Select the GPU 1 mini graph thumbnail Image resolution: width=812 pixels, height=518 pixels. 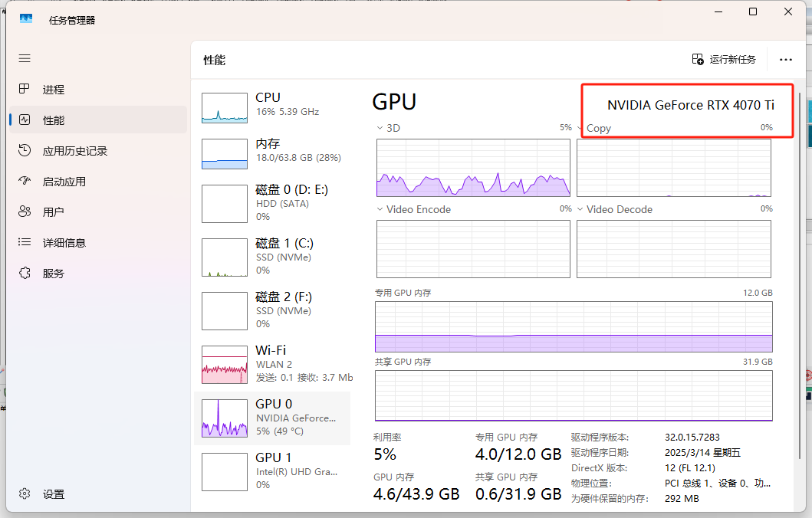[225, 472]
